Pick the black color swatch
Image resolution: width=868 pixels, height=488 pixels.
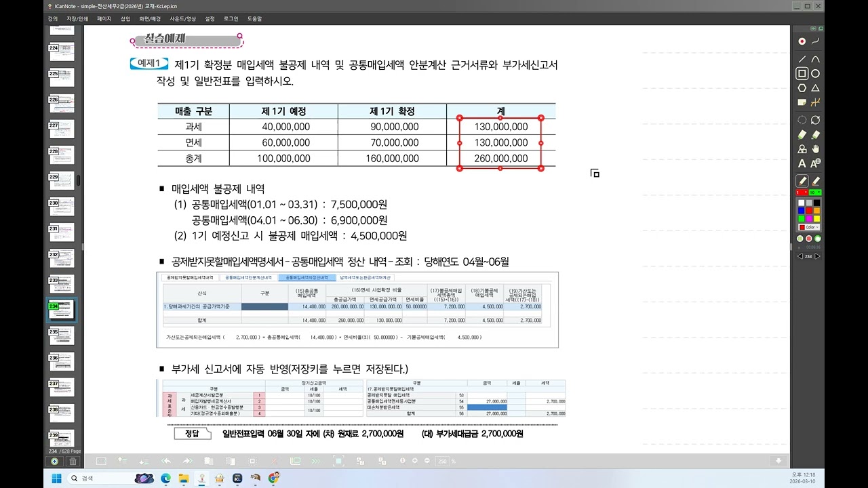(x=817, y=203)
